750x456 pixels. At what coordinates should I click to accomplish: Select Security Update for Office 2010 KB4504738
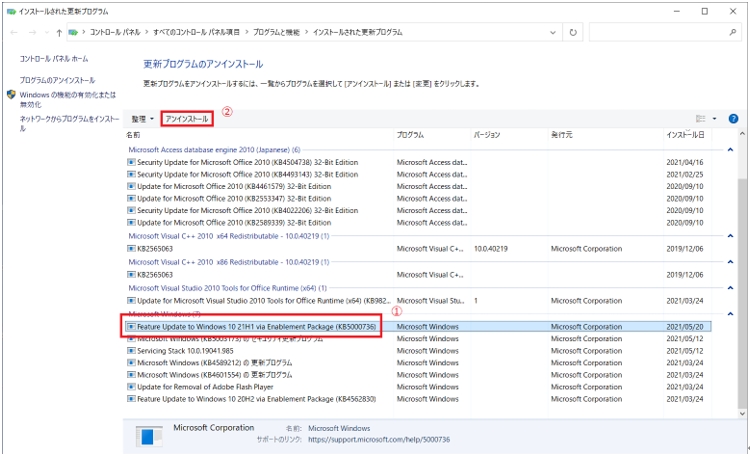(x=418, y=162)
